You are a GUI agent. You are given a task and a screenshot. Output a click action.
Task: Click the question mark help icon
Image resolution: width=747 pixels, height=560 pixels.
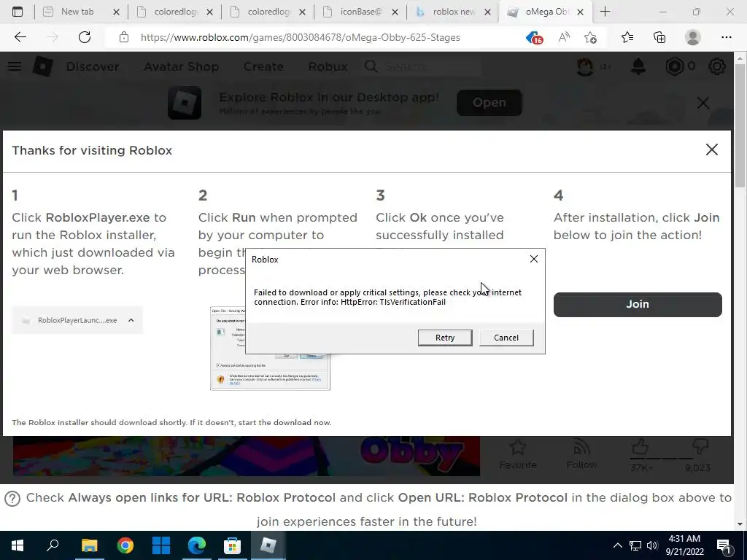[x=12, y=499]
